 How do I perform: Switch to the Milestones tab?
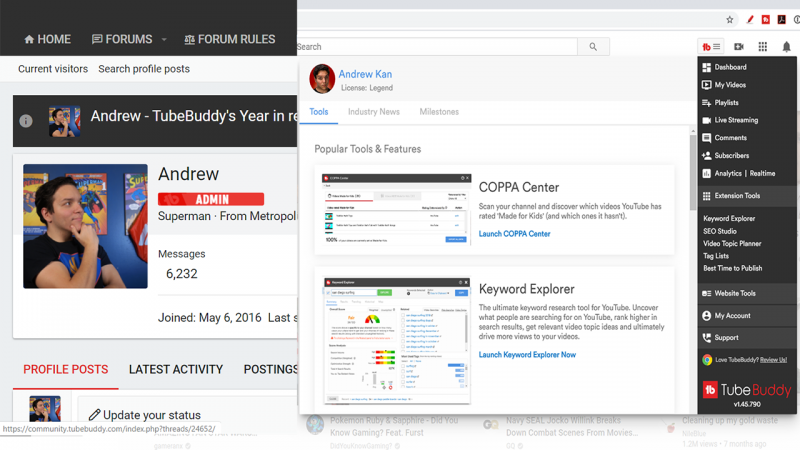[439, 112]
